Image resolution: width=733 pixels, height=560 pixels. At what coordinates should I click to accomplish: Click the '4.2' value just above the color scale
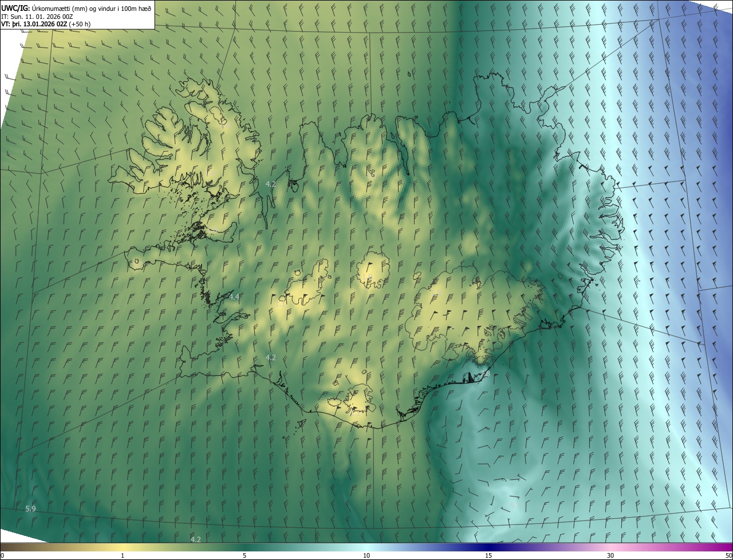(x=196, y=539)
